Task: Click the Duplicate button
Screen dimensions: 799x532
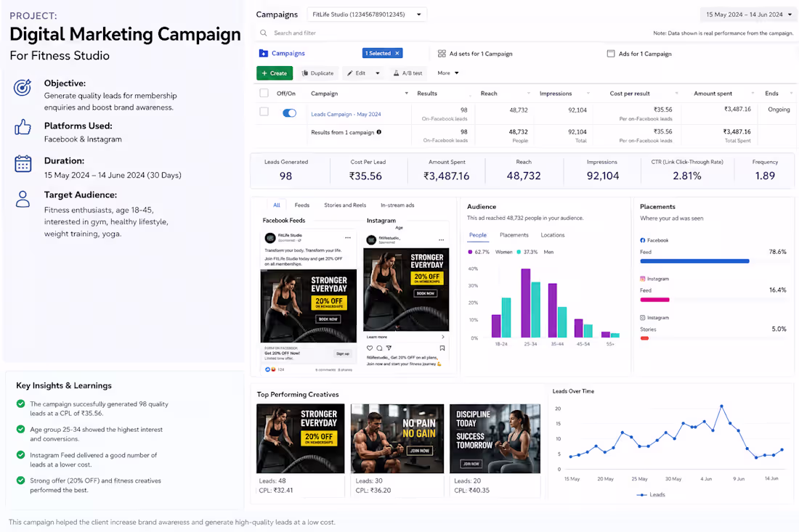Action: [x=317, y=73]
